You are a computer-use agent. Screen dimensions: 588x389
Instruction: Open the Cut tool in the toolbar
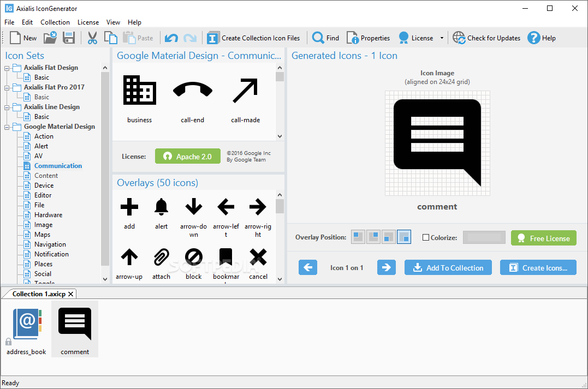92,38
